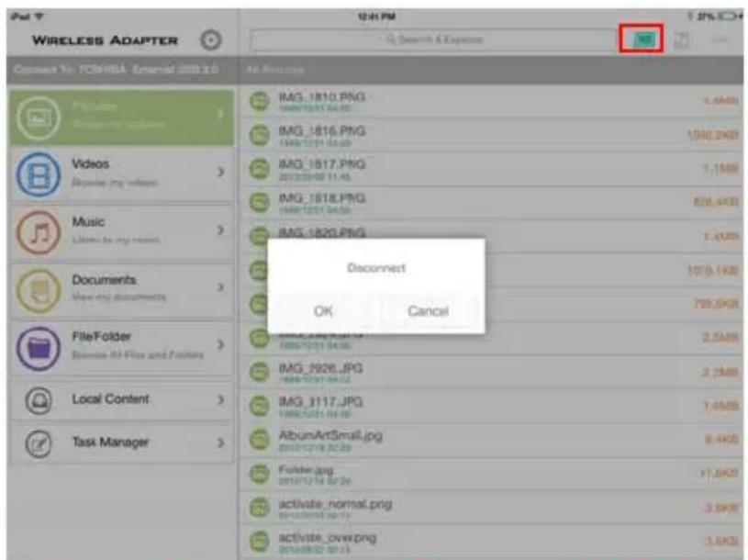748x560 pixels.
Task: Expand the Pictures row chevron
Action: tap(220, 114)
